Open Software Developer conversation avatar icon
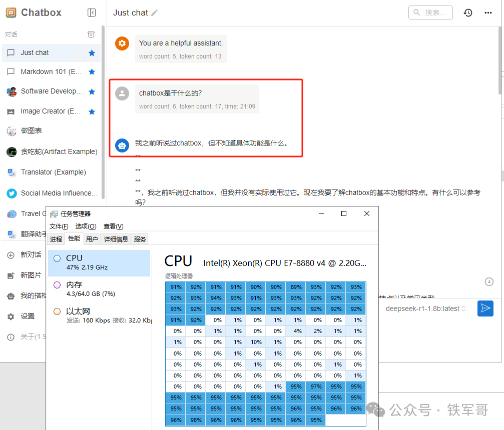The width and height of the screenshot is (504, 430). pyautogui.click(x=12, y=91)
